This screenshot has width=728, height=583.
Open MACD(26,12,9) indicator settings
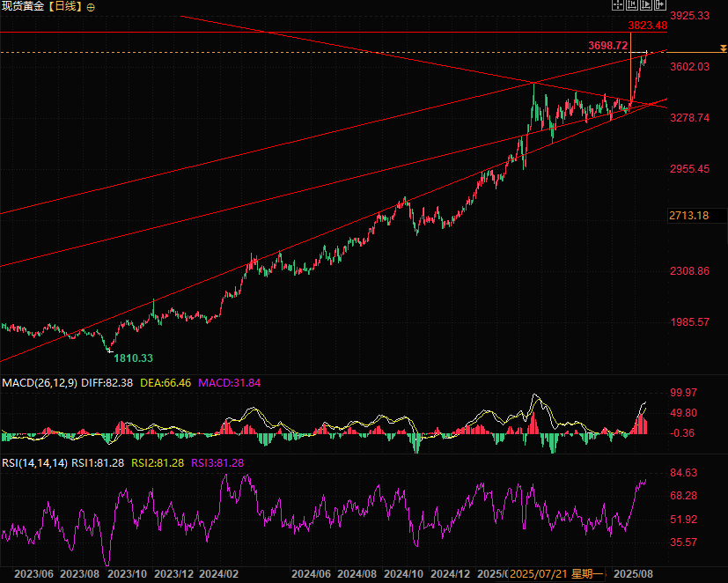[x=38, y=383]
